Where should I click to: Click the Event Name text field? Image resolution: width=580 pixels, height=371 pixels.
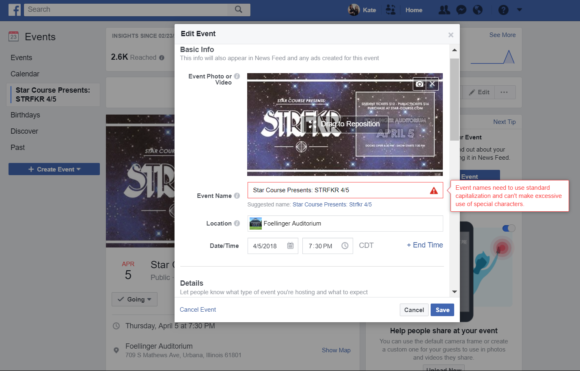pos(345,190)
